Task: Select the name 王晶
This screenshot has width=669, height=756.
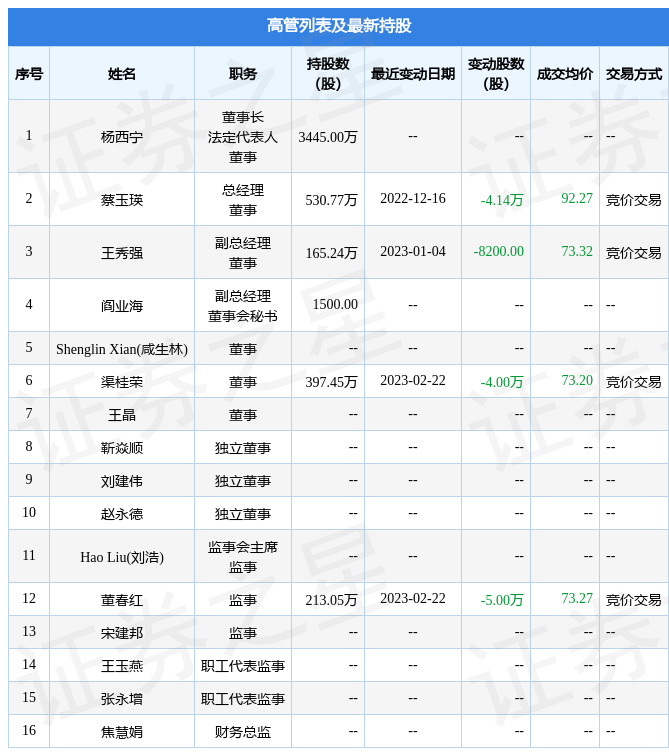Action: 121,415
